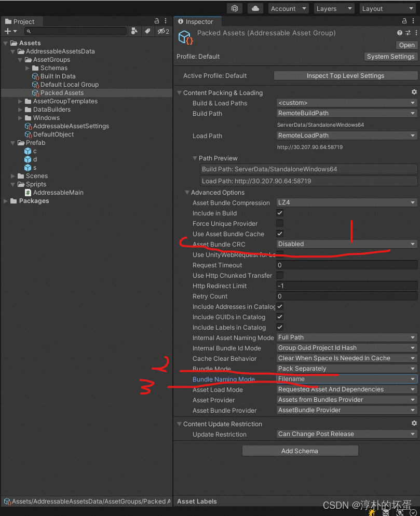Click the Open button

[x=407, y=45]
